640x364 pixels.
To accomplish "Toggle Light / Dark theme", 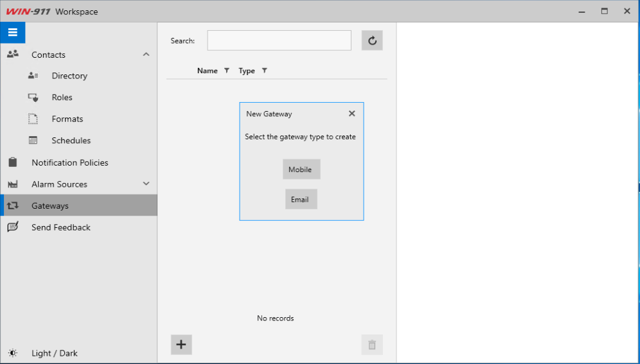I will 54,353.
